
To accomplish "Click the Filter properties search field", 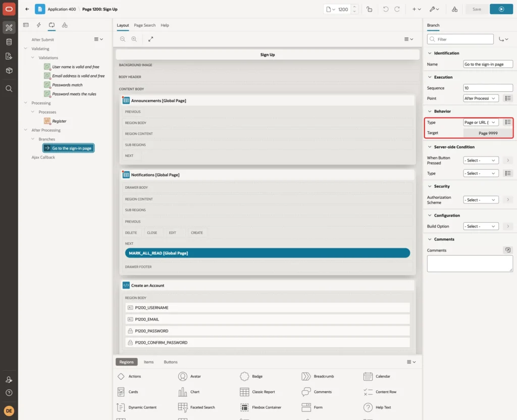I will pos(460,39).
